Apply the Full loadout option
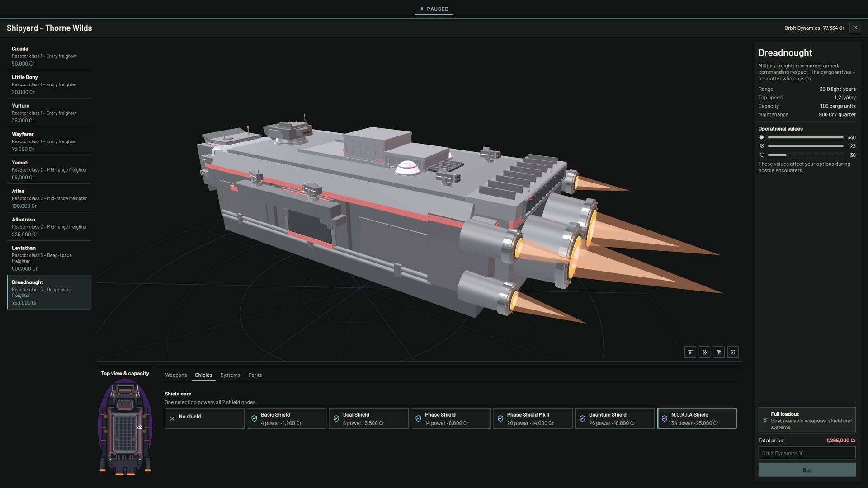Image resolution: width=868 pixels, height=488 pixels. [807, 420]
